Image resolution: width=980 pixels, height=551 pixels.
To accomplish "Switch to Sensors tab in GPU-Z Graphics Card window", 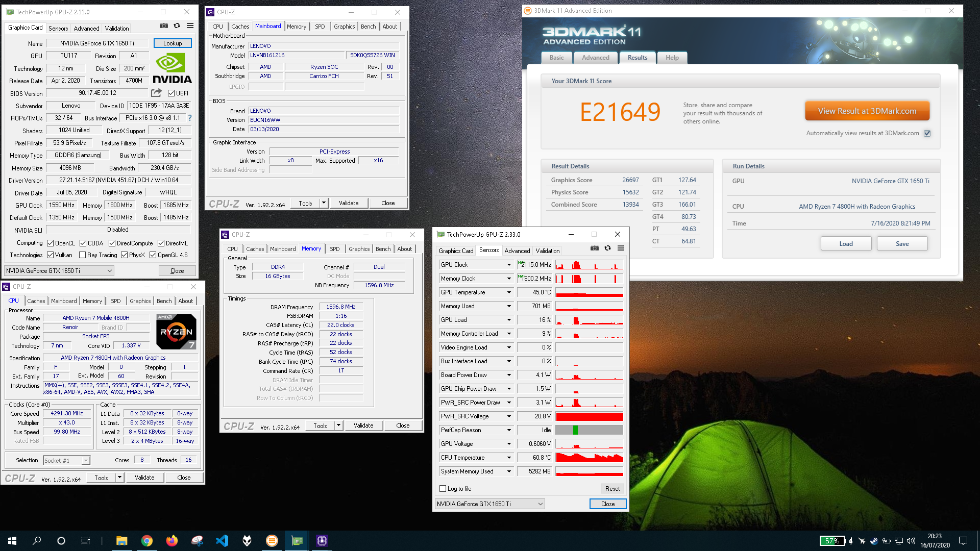I will tap(58, 29).
